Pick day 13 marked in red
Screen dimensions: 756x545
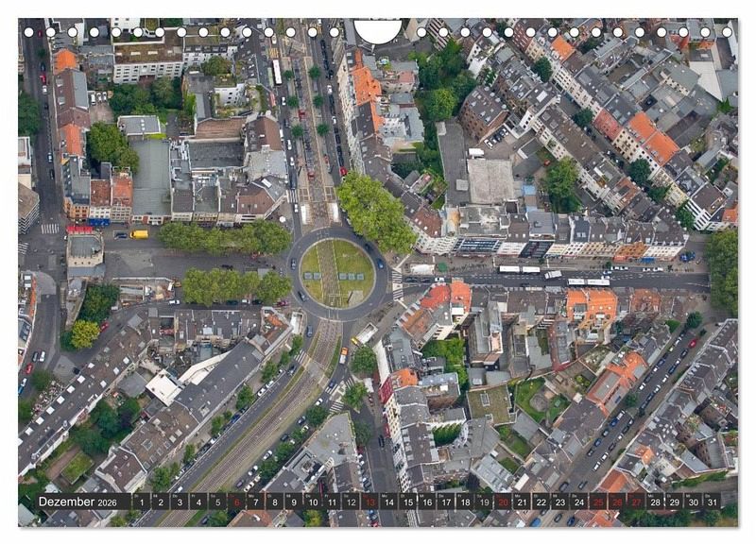pos(370,502)
